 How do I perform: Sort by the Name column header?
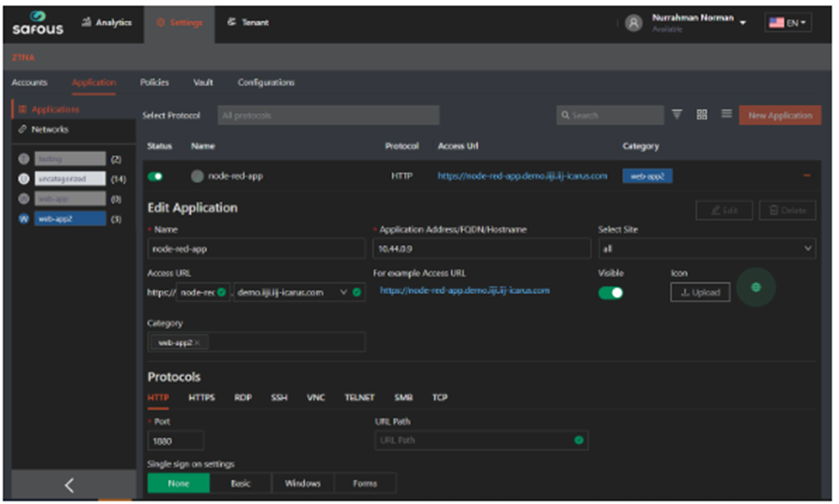click(203, 146)
